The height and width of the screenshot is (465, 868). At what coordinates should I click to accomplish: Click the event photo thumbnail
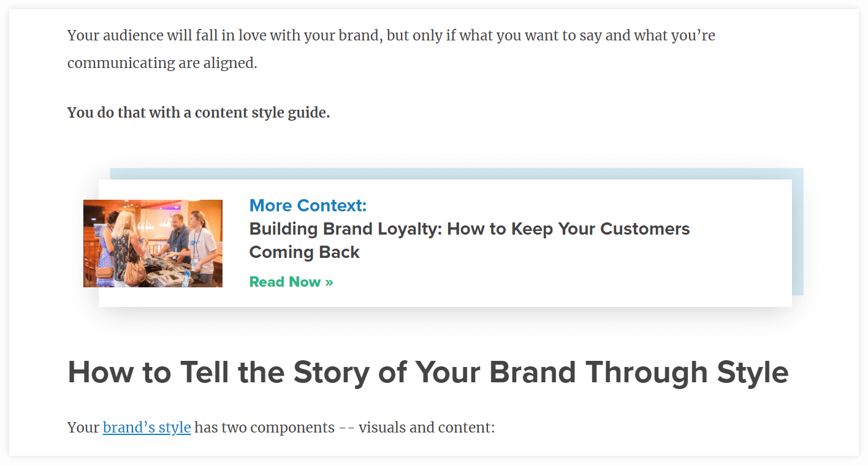153,243
